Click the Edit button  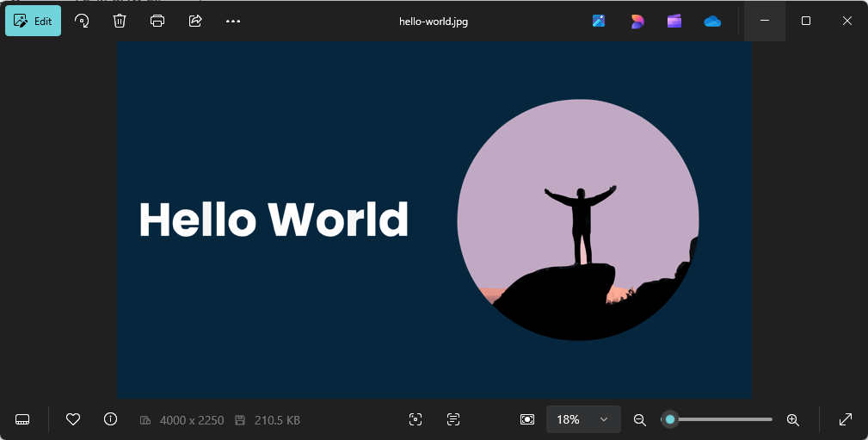click(34, 21)
